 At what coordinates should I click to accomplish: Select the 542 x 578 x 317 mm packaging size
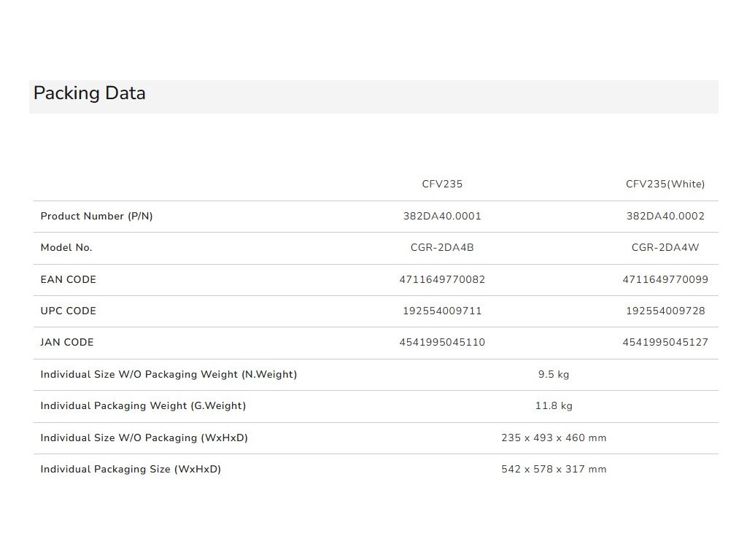coord(554,470)
